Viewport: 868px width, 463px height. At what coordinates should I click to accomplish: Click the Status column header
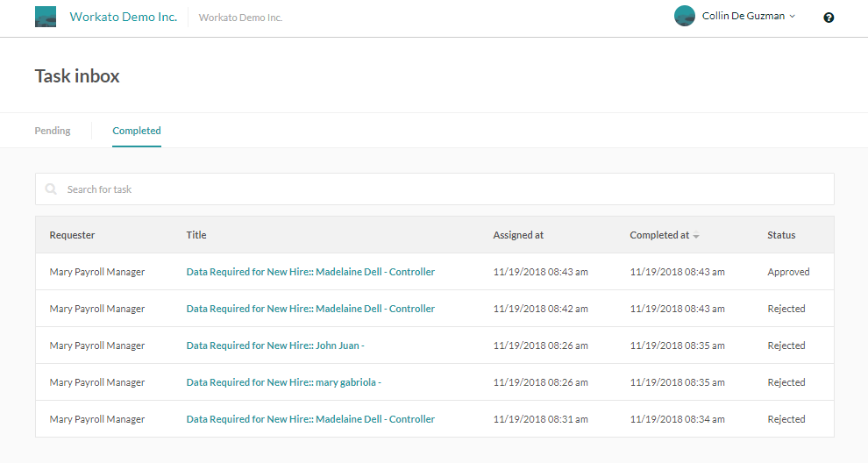(781, 235)
